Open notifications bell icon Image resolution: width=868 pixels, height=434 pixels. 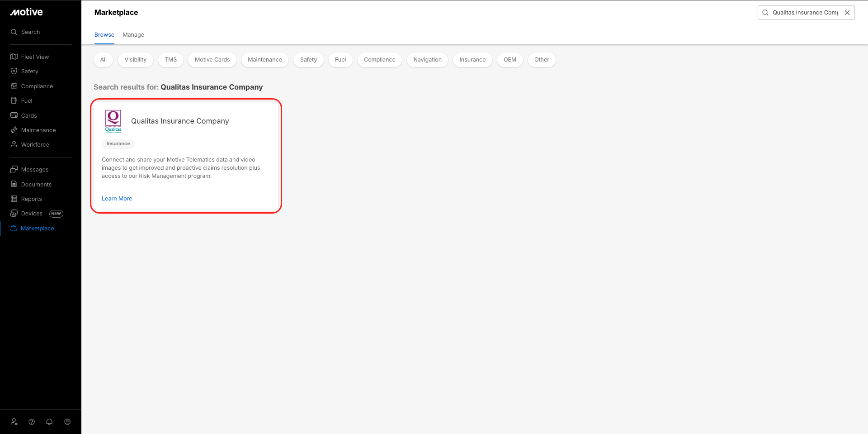click(x=49, y=422)
